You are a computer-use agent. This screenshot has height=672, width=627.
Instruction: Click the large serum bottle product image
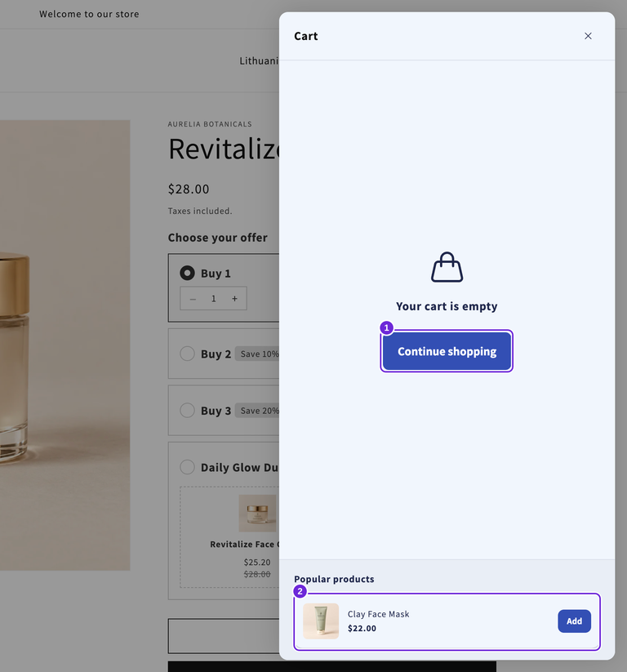tap(65, 345)
